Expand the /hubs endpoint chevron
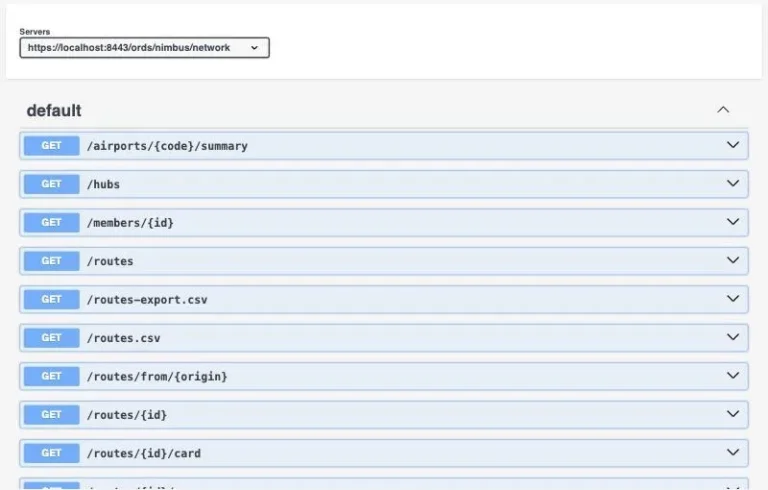 pyautogui.click(x=733, y=183)
